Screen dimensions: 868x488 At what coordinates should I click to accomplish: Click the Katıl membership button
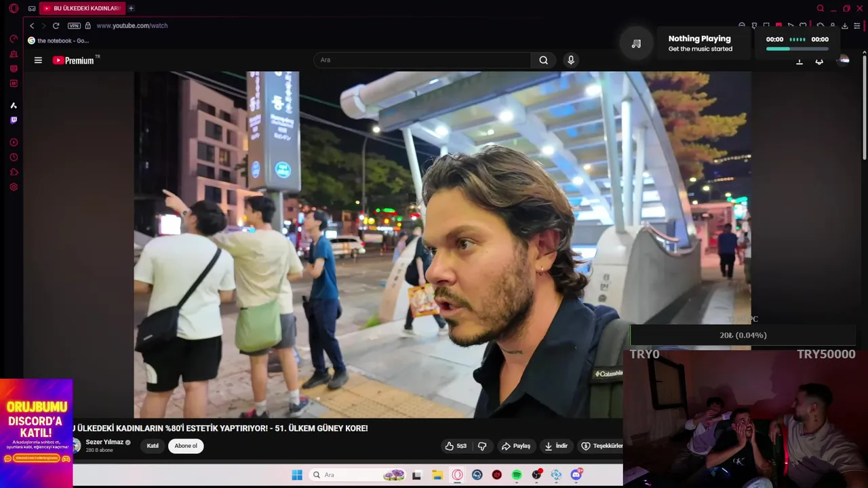click(153, 446)
